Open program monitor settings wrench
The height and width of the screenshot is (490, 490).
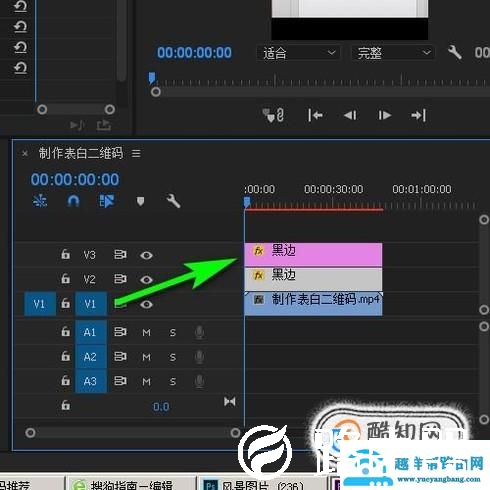tap(455, 52)
